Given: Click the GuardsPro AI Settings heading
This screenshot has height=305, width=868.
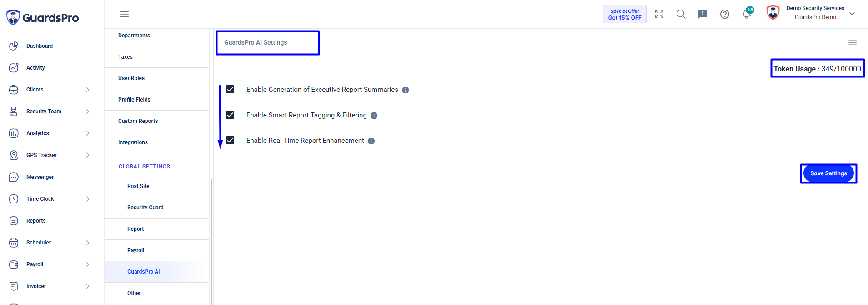Looking at the screenshot, I should coord(256,42).
